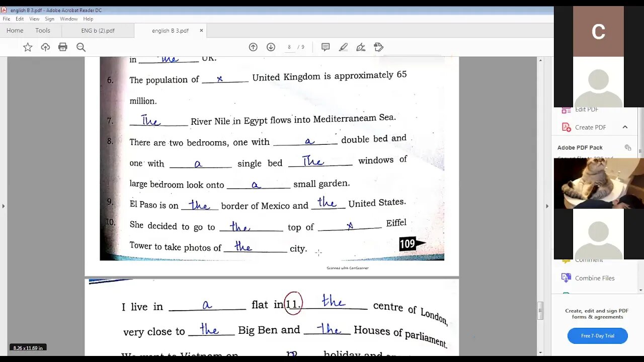Image resolution: width=644 pixels, height=362 pixels.
Task: Click total page count '/ 9'
Action: tap(301, 47)
